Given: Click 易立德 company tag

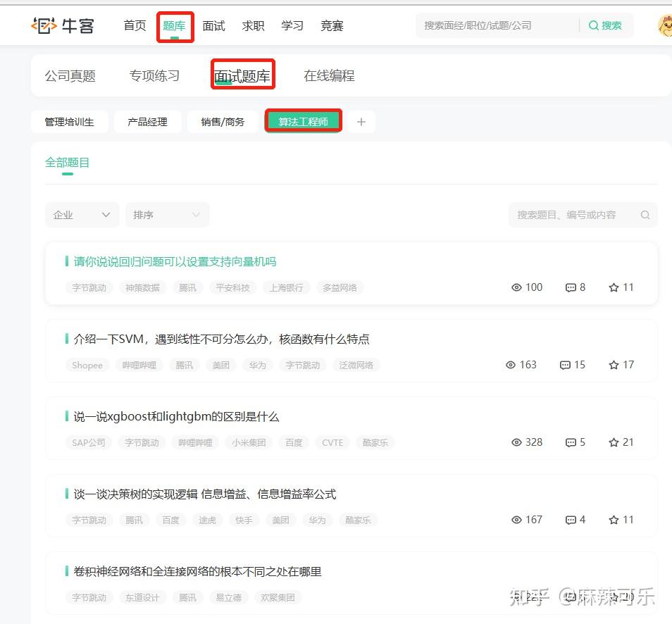Looking at the screenshot, I should click(x=228, y=597).
